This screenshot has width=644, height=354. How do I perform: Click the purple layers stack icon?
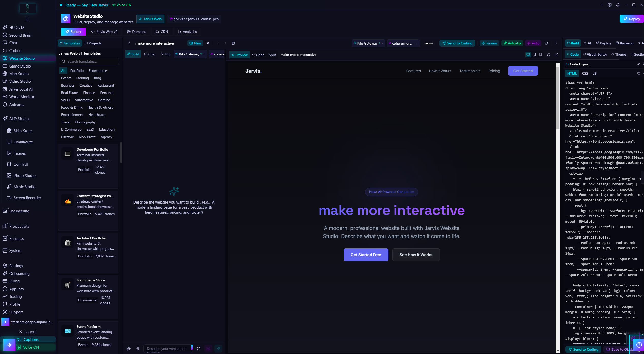coord(208,349)
